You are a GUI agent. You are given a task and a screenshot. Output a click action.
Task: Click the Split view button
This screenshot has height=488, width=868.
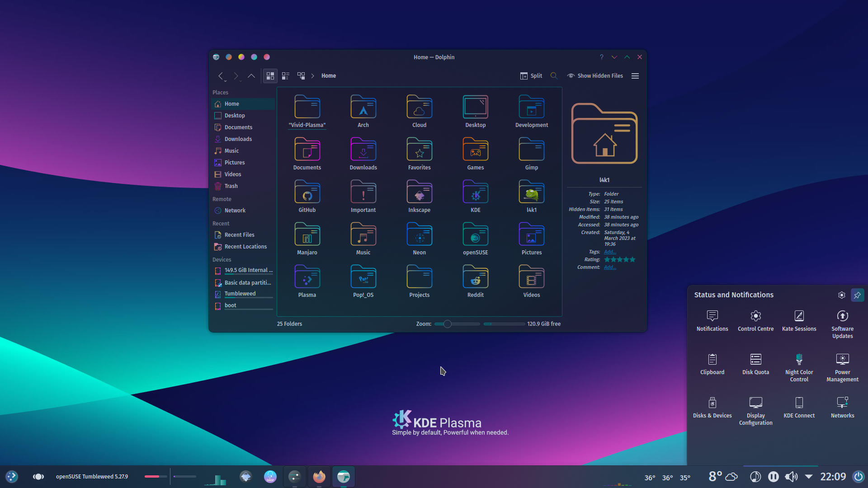point(531,76)
